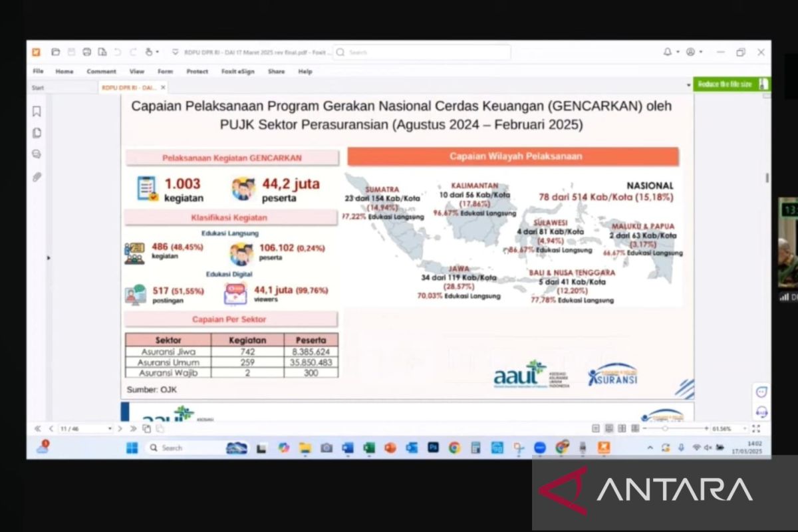Open the zoom percentage dropdown
The height and width of the screenshot is (532, 798).
coord(745,429)
